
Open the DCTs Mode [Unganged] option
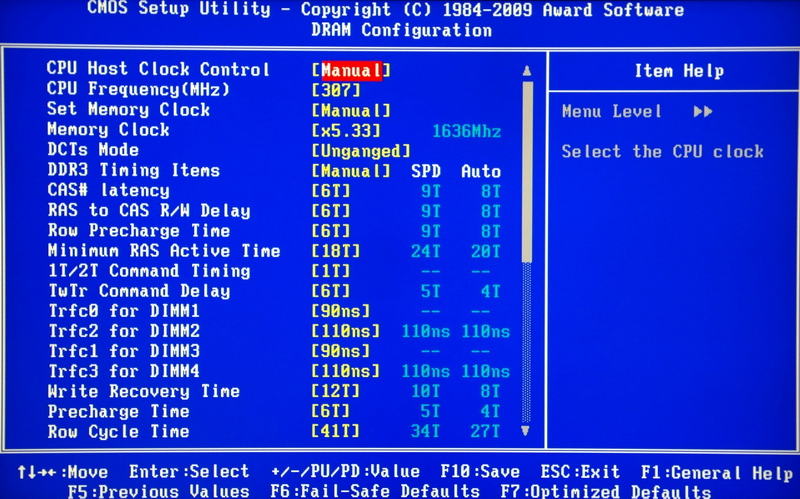(x=361, y=151)
